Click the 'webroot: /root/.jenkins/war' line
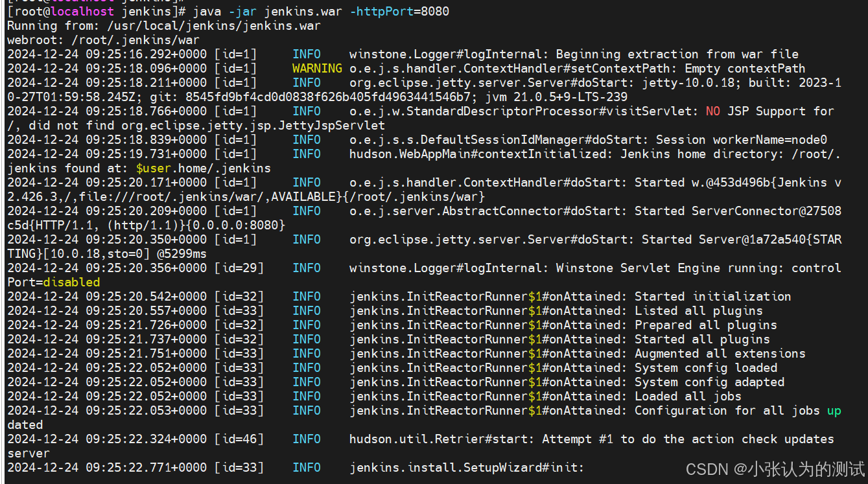This screenshot has width=868, height=484. point(103,40)
